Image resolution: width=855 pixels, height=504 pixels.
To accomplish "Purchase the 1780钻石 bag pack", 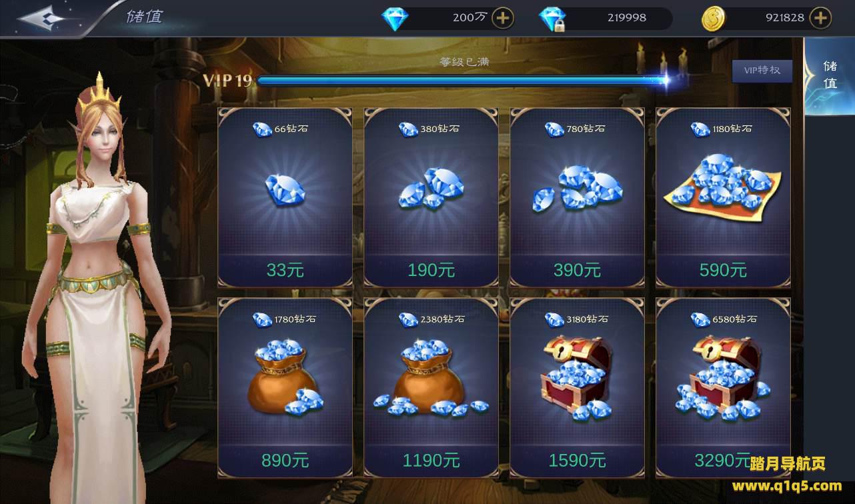I will (x=285, y=388).
